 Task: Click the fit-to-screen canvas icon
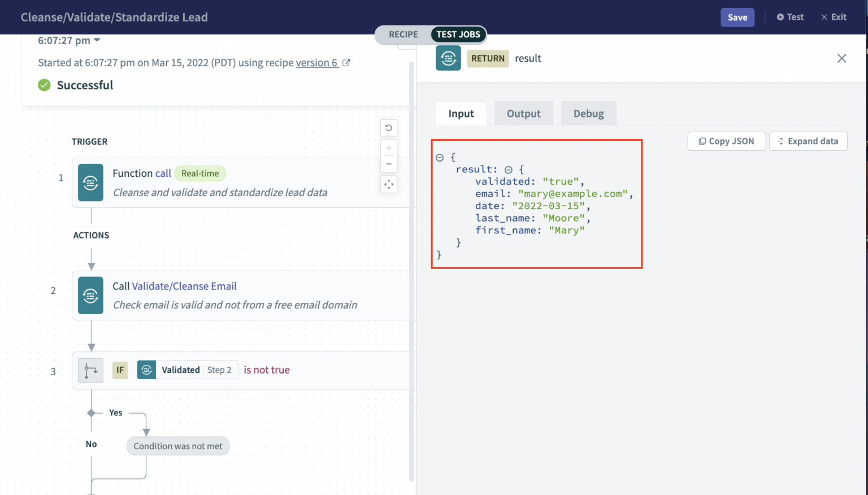pos(389,184)
